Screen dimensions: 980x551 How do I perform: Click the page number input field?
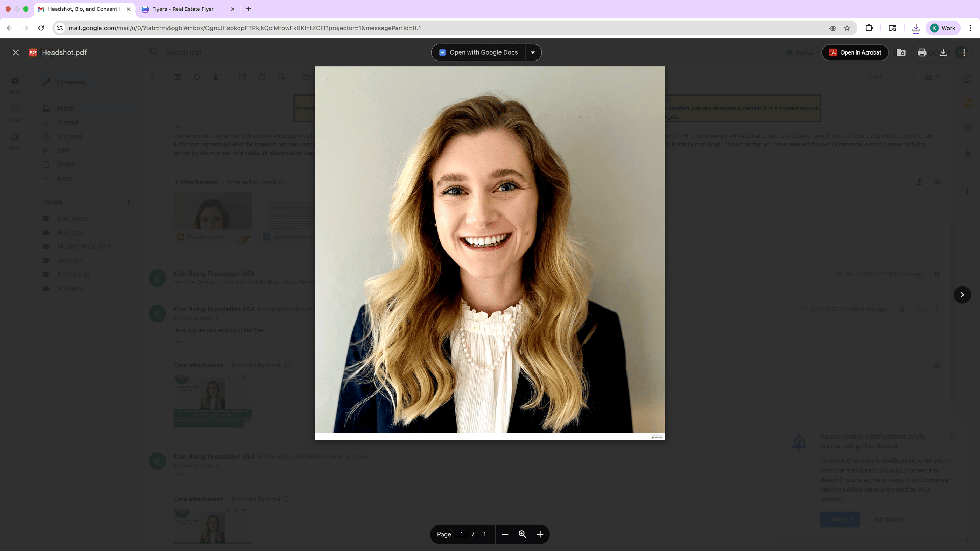click(x=461, y=534)
